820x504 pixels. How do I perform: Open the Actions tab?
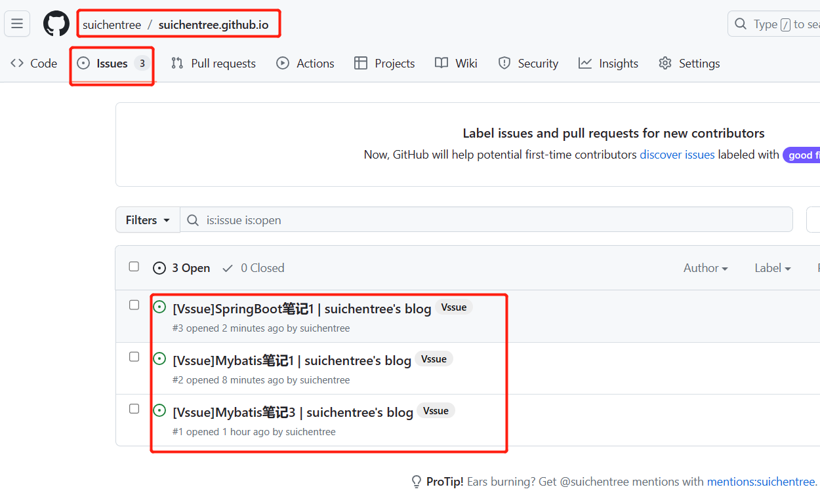[305, 64]
